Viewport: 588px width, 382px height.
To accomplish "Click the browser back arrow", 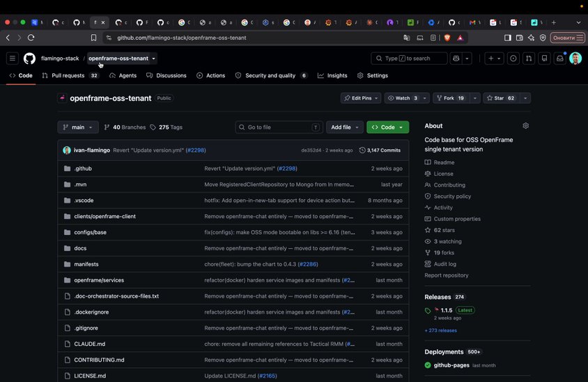I will (x=8, y=38).
